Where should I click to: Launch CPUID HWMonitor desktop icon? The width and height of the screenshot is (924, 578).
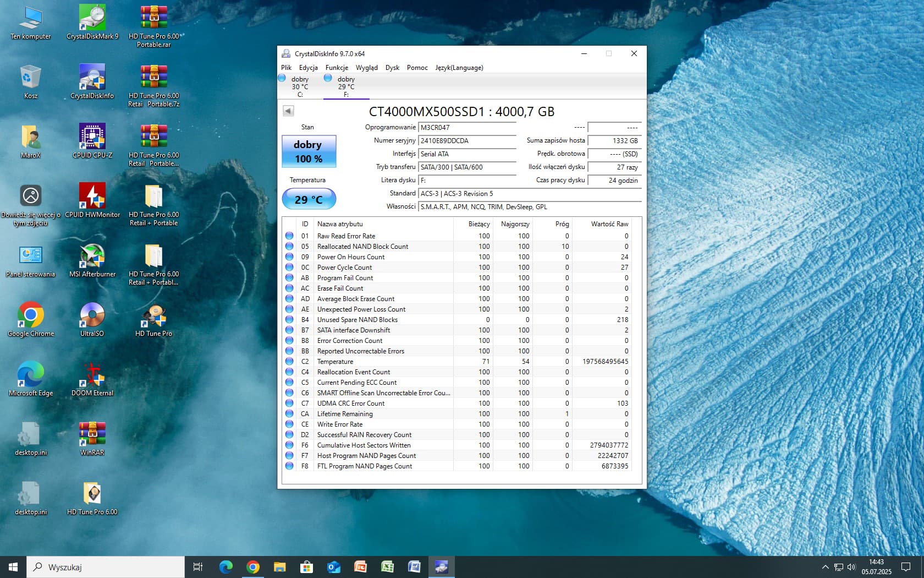point(92,200)
